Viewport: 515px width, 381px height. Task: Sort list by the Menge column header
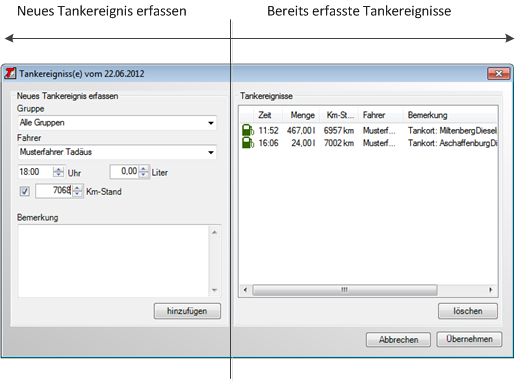(301, 115)
